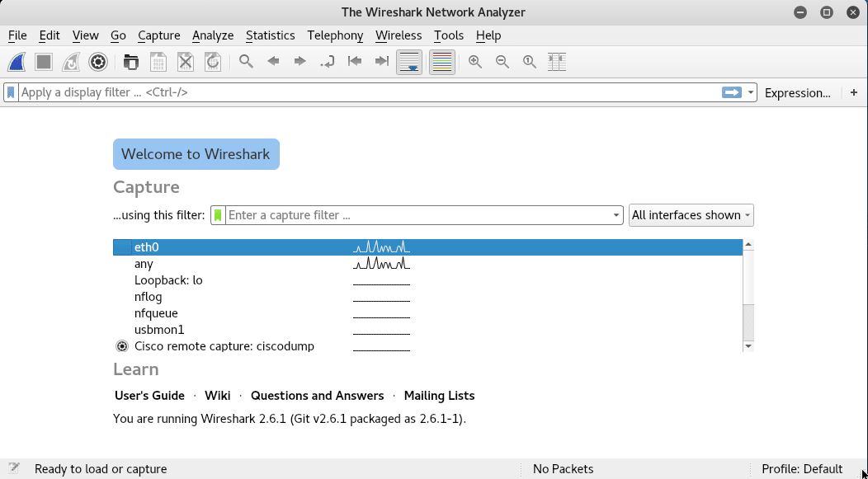The height and width of the screenshot is (479, 868).
Task: Select the nflog interface
Action: click(x=427, y=297)
